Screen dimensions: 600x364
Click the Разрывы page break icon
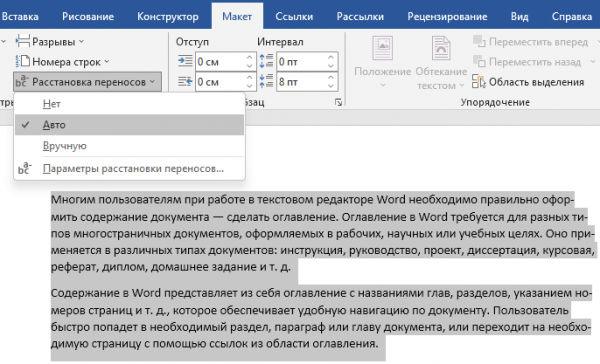[23, 41]
